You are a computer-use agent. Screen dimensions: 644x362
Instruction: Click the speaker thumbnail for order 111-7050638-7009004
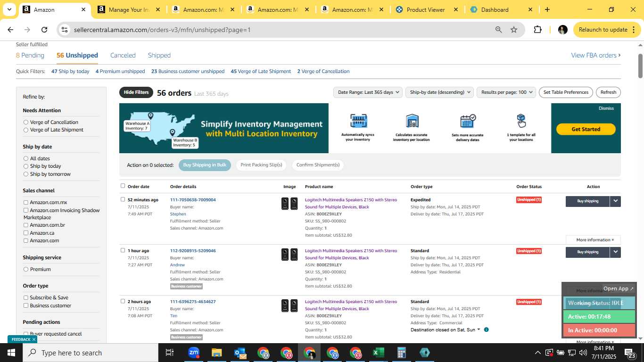pos(289,204)
